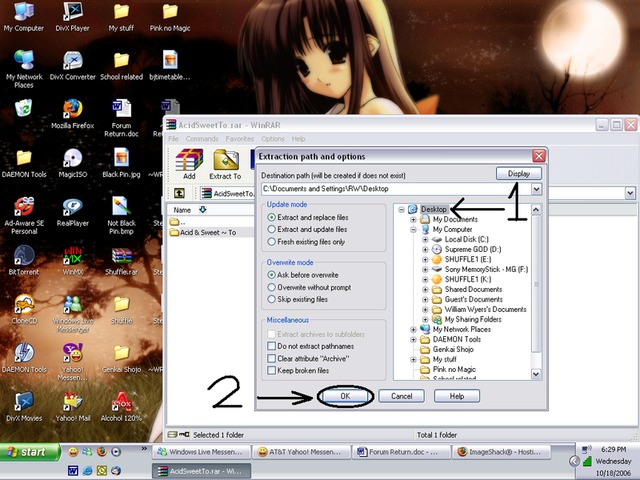
Task: Expand My Network Places tree node
Action: coord(413,329)
